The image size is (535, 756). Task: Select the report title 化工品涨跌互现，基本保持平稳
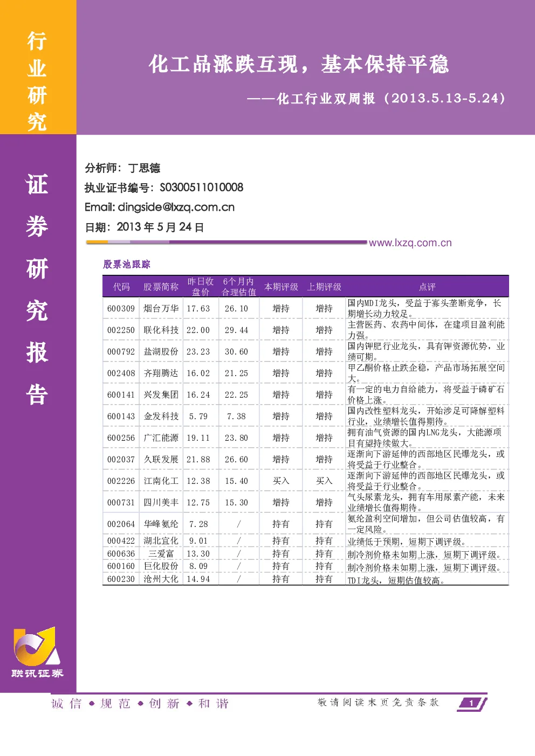point(299,64)
